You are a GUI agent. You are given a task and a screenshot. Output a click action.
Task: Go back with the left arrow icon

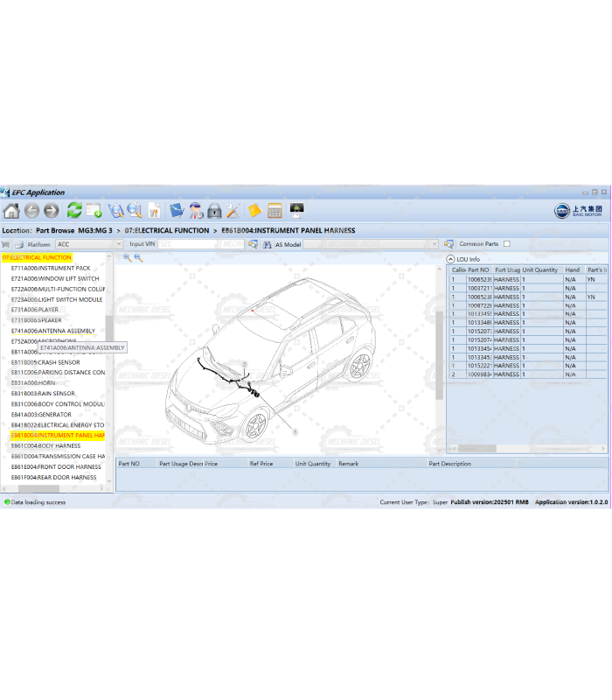tap(31, 211)
